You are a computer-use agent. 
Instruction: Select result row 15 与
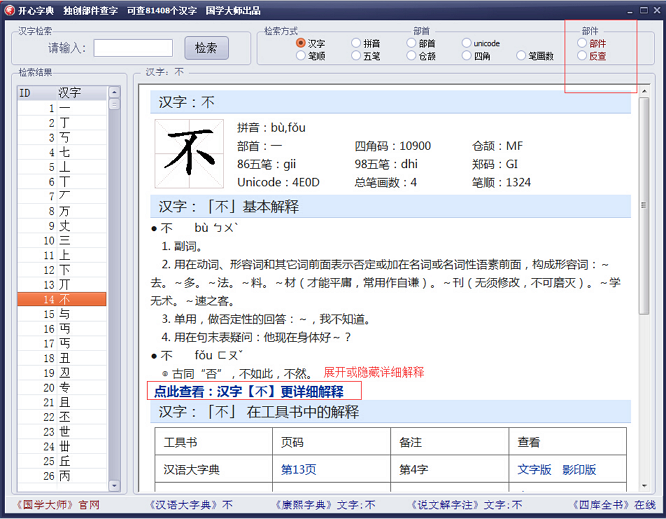point(62,314)
